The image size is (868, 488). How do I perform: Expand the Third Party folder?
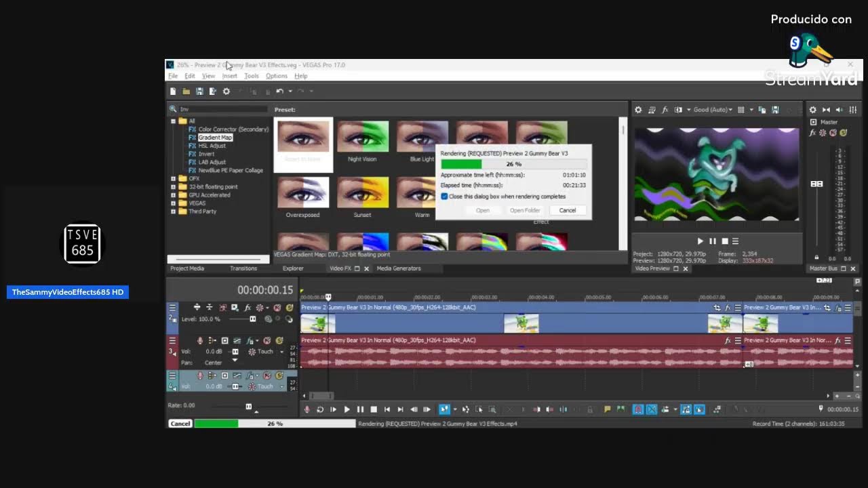(x=173, y=211)
